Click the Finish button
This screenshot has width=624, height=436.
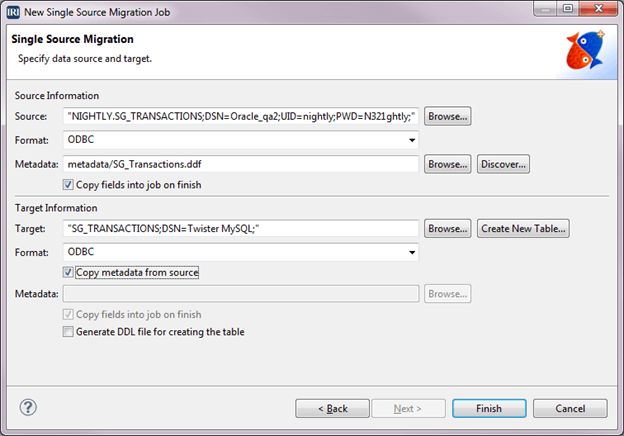[x=489, y=409]
